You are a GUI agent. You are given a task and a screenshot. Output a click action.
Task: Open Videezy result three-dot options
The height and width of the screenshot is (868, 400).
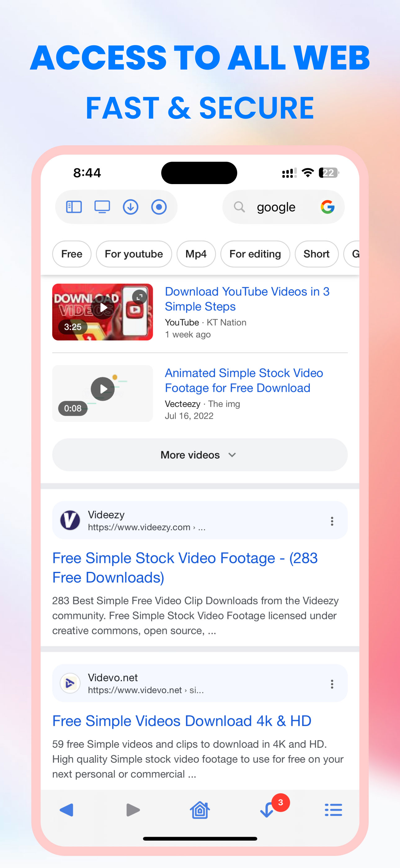[x=332, y=521]
